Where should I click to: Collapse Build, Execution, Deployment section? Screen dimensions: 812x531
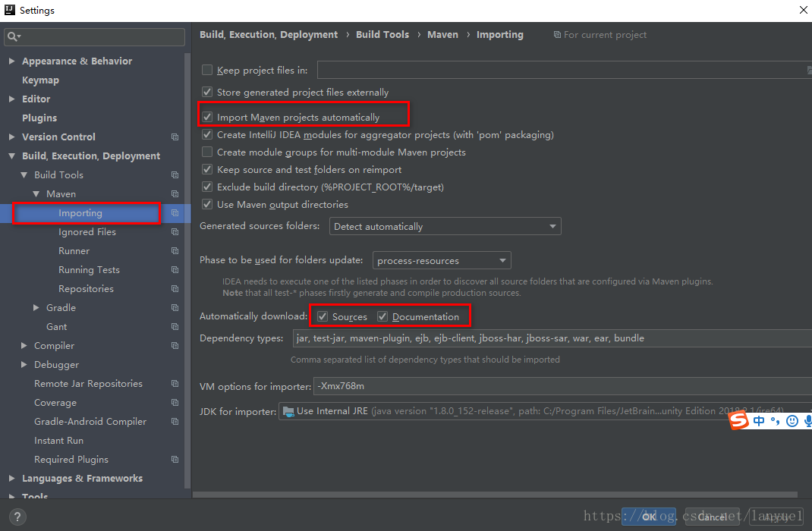tap(11, 156)
